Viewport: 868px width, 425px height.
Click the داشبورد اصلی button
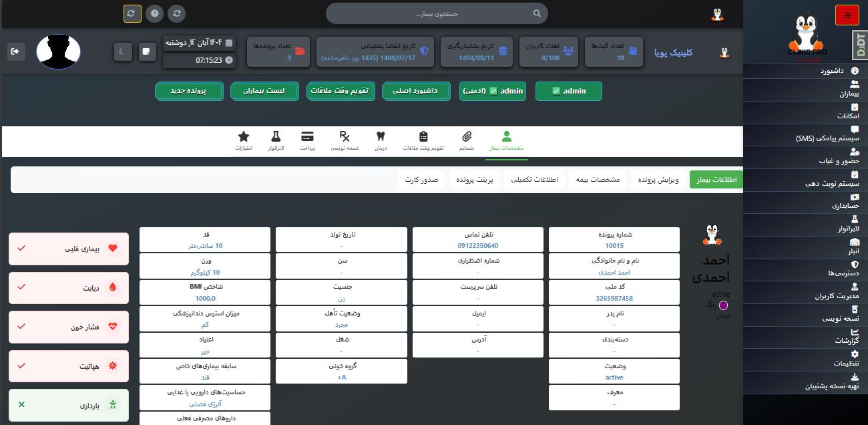pos(417,91)
